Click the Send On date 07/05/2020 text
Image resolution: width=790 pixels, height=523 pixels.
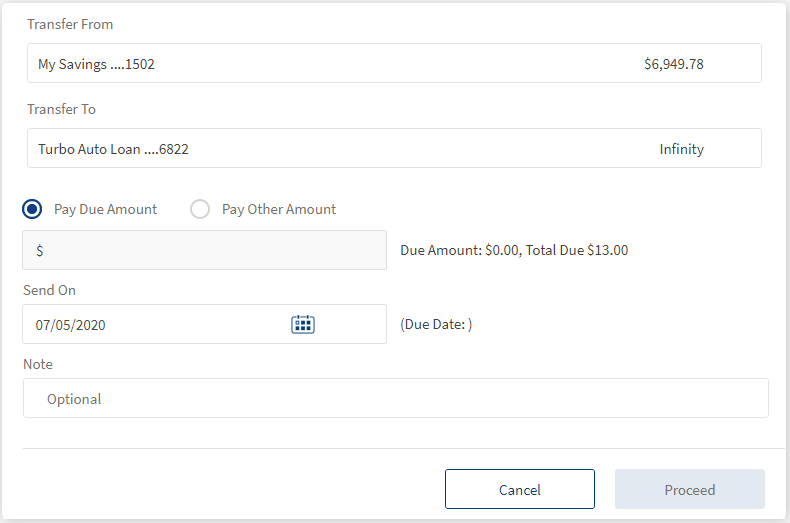(70, 325)
